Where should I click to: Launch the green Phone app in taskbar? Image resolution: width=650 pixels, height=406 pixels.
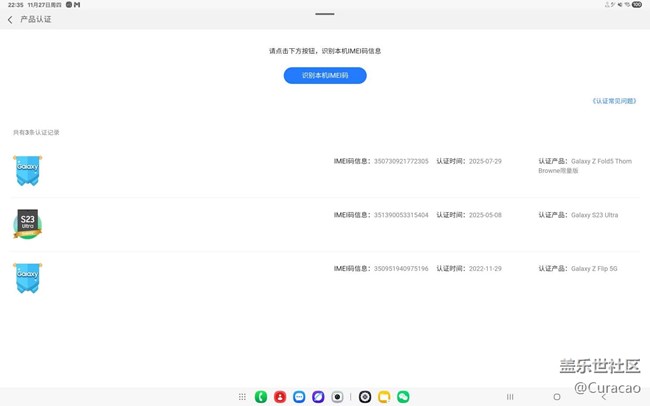[x=261, y=397]
